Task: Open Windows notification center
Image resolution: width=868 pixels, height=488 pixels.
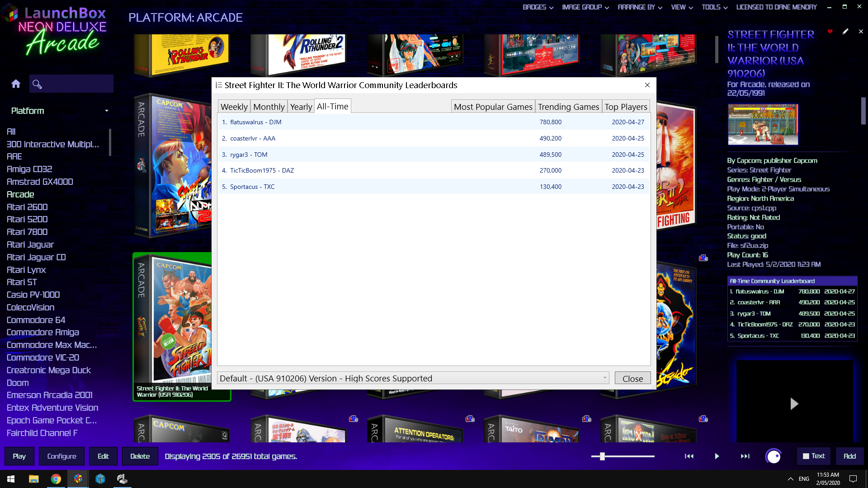Action: coord(853,479)
